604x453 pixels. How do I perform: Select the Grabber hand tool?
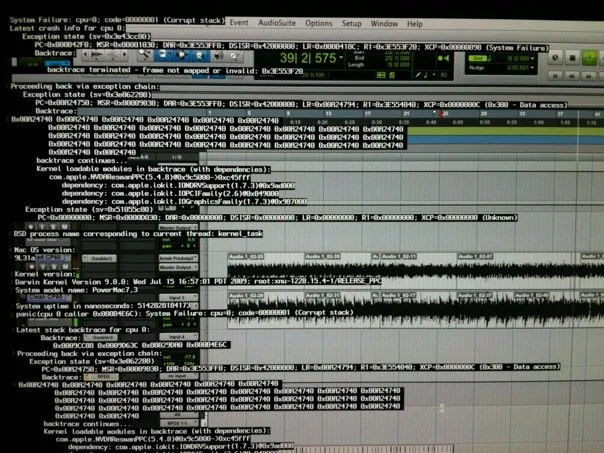(199, 55)
